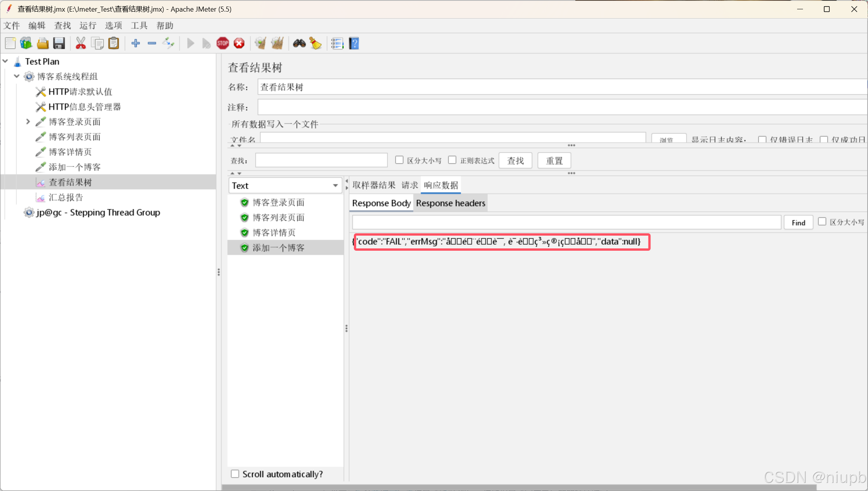Click the Clear All broom icon
Image resolution: width=868 pixels, height=491 pixels.
[x=277, y=43]
